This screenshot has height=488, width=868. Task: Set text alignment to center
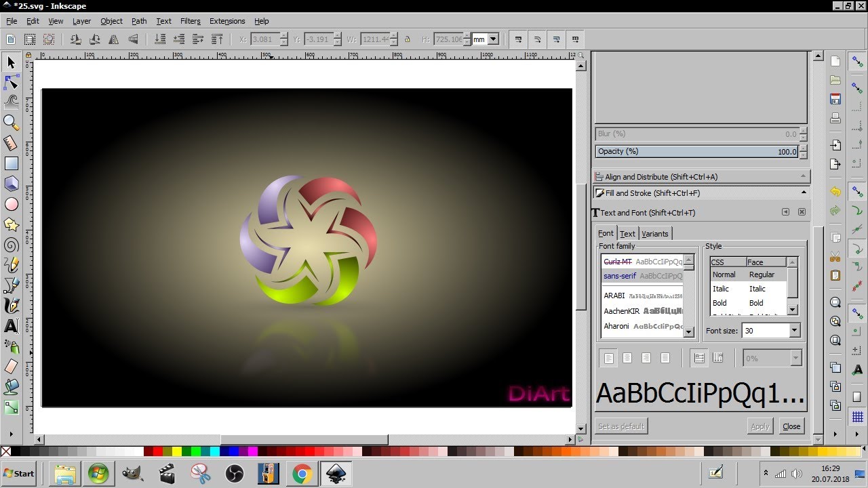(x=628, y=358)
